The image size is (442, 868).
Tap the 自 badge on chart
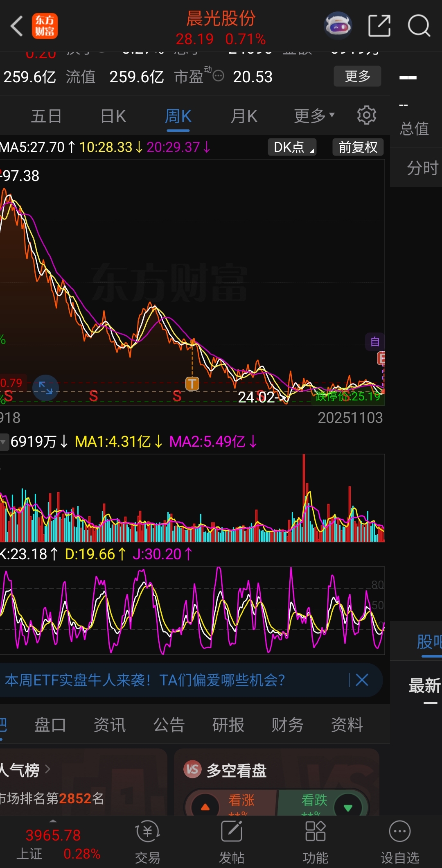[x=375, y=342]
